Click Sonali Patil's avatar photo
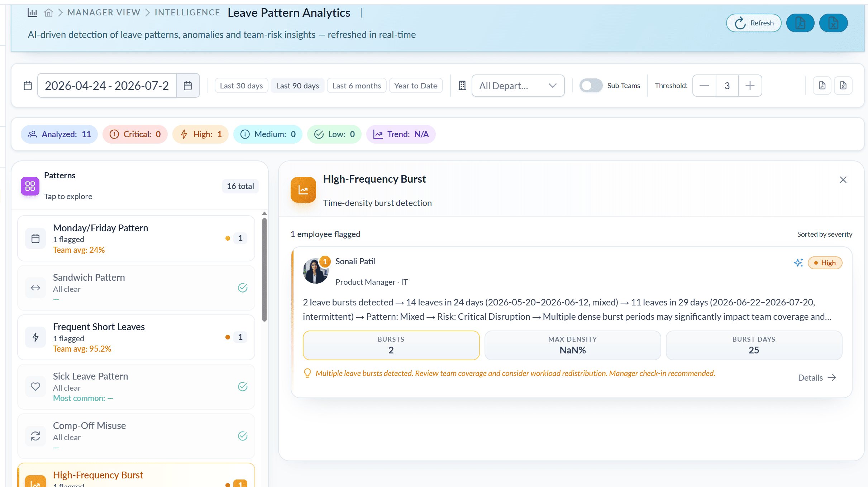This screenshot has width=868, height=487. (315, 271)
